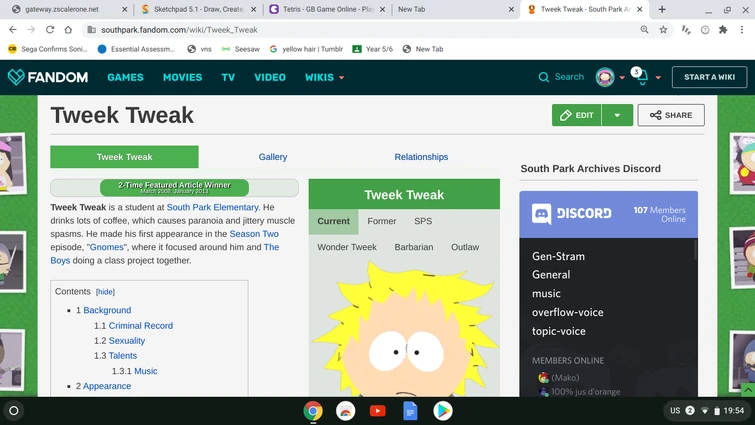Open TV in Fandom navigation
Screen dimensions: 755x425
(x=228, y=77)
